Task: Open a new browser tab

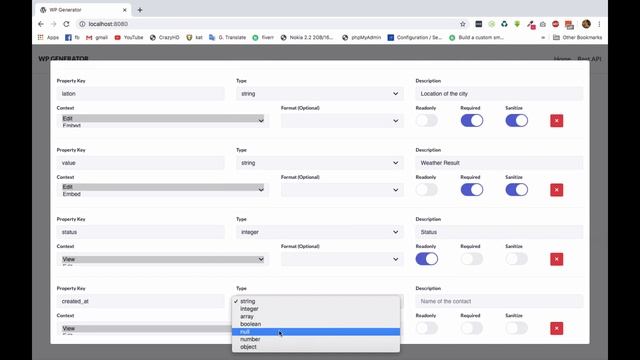Action: point(140,10)
